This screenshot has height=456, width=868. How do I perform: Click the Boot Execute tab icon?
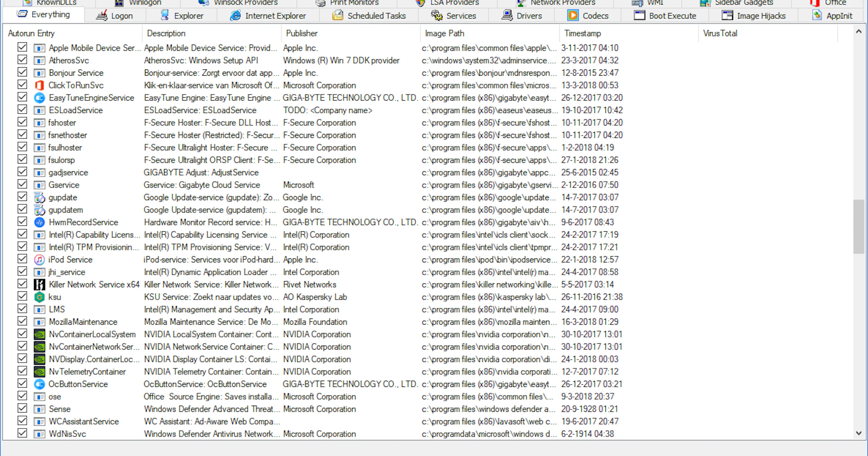tap(639, 16)
